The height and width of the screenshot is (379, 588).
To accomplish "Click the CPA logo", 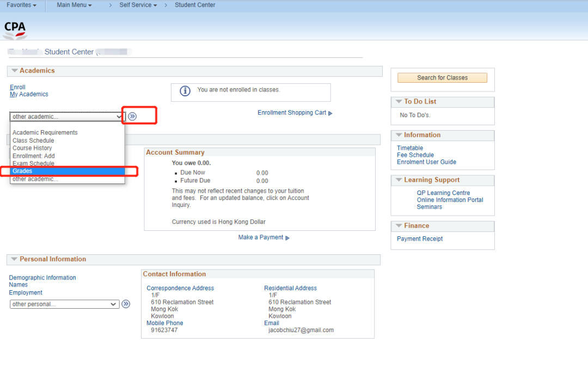I will (15, 29).
